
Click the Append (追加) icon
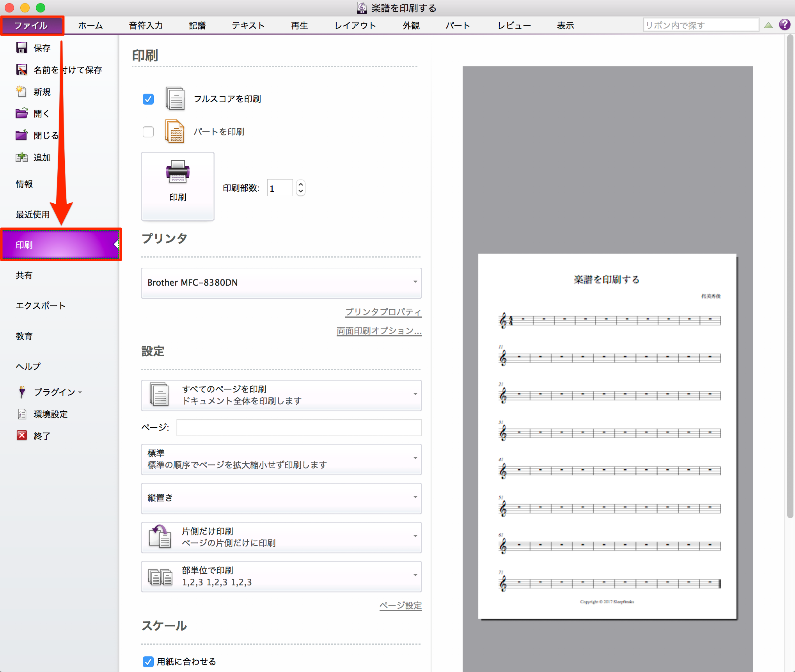22,157
